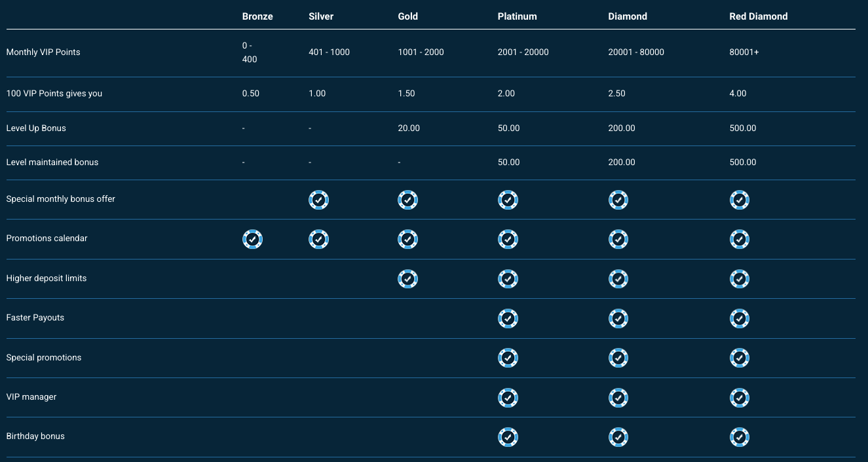Click the Monthly VIP Points row label
Screen dimensions: 868x462
click(x=43, y=52)
